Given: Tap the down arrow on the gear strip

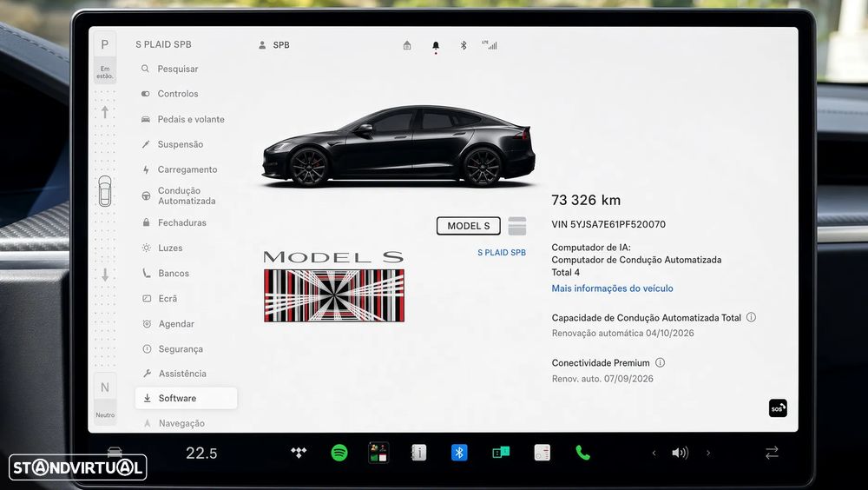Looking at the screenshot, I should [105, 275].
